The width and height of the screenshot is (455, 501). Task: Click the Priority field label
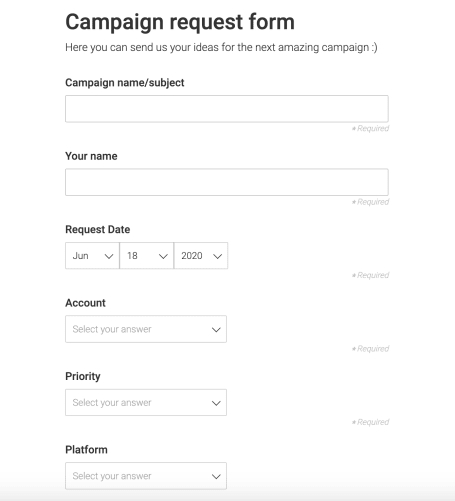point(83,376)
